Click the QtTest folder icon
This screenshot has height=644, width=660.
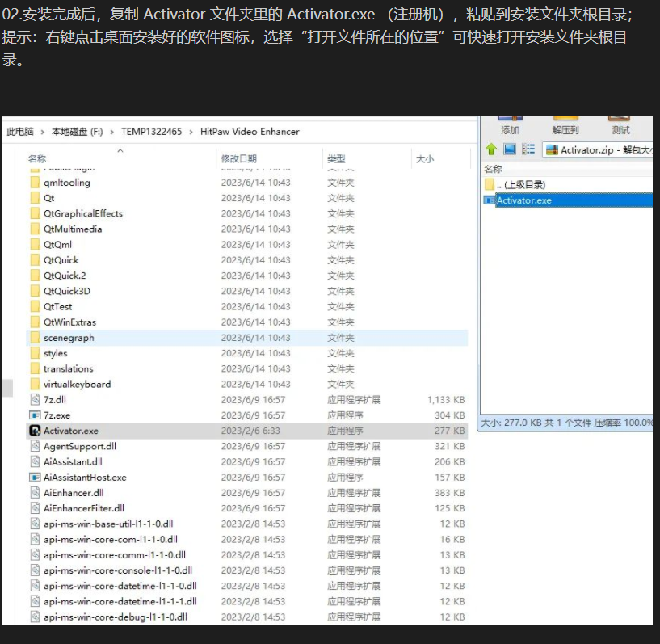[35, 306]
